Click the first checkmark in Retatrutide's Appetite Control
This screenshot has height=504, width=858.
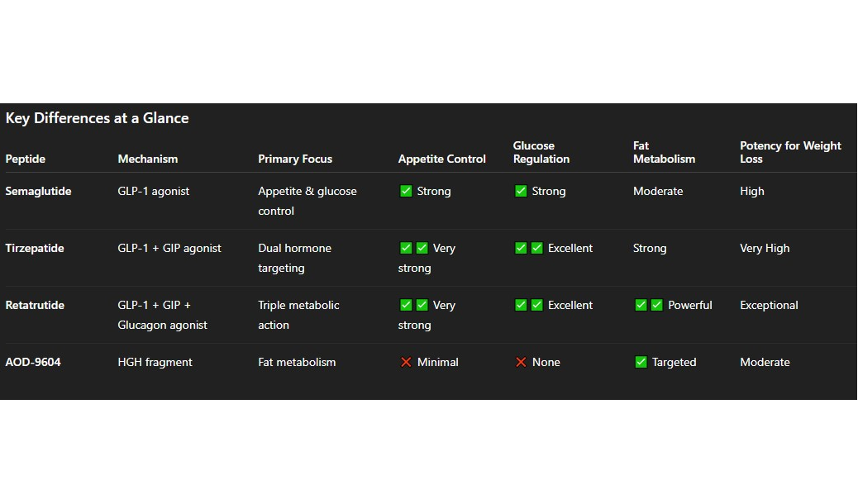click(406, 305)
